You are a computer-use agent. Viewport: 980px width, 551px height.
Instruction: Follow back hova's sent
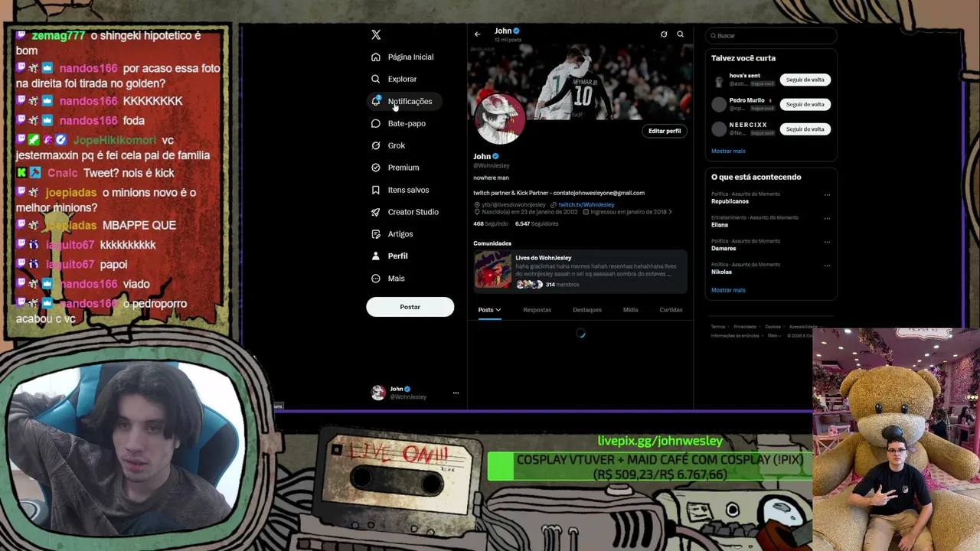(x=805, y=80)
